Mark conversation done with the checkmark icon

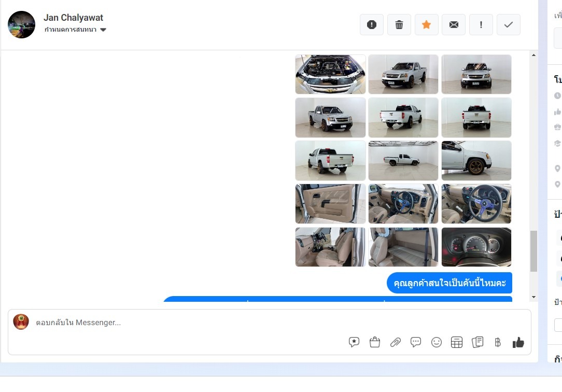click(x=509, y=25)
